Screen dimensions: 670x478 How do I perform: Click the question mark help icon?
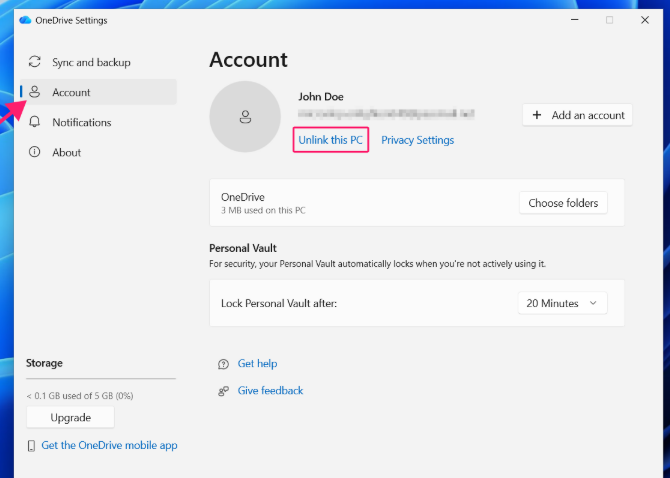pos(223,364)
